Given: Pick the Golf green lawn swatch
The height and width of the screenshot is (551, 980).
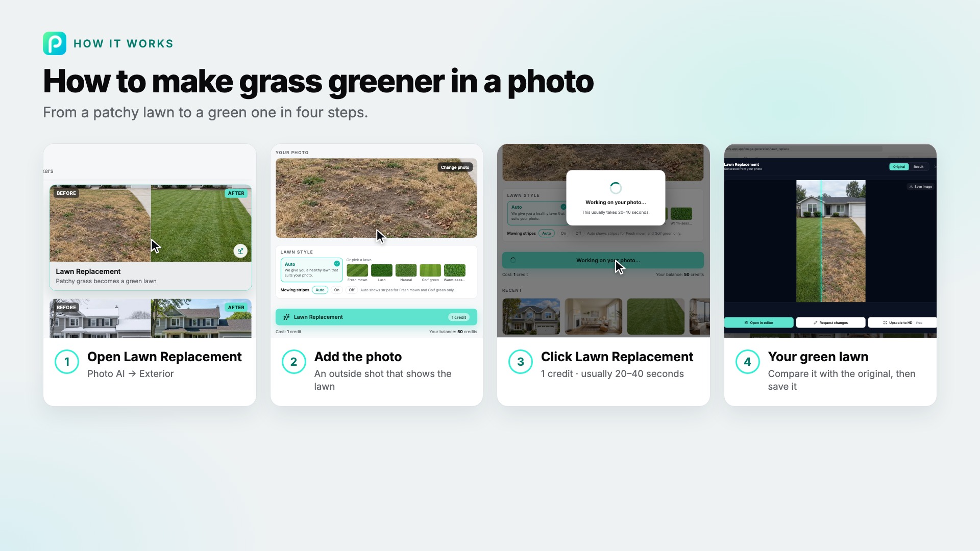Looking at the screenshot, I should [430, 270].
